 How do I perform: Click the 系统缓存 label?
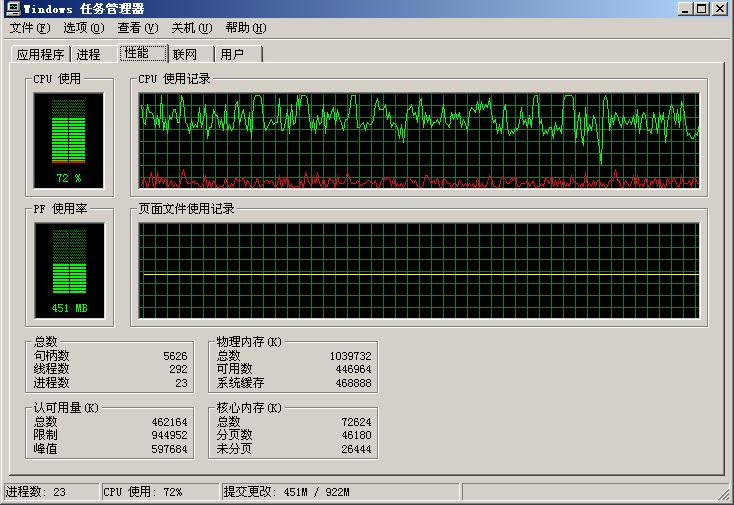[x=240, y=382]
